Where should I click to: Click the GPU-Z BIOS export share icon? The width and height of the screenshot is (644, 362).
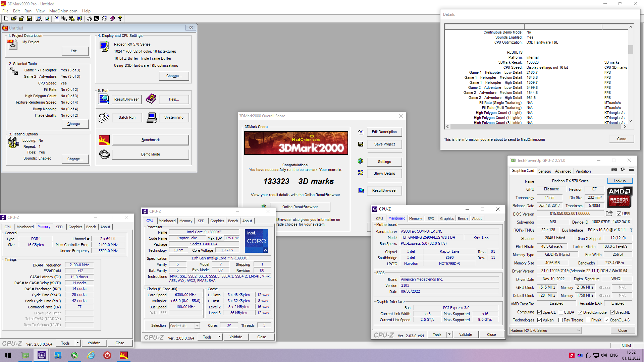pos(609,213)
